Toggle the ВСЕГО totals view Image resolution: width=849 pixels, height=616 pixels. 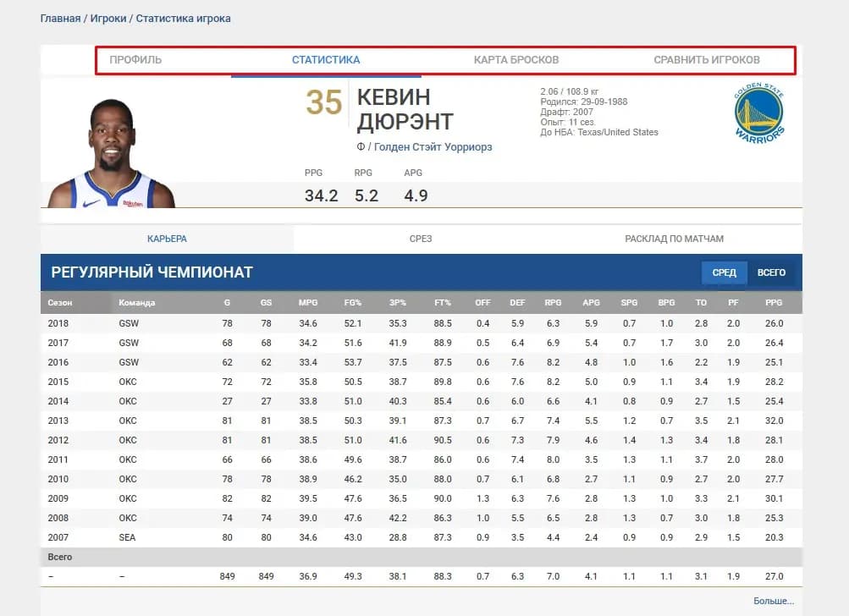coord(771,272)
